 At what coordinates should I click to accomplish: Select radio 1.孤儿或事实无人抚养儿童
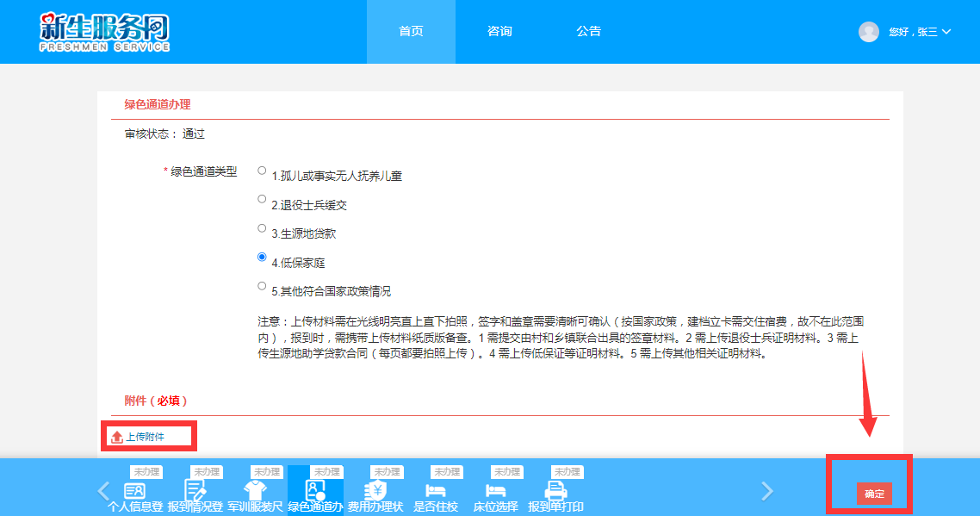pyautogui.click(x=262, y=171)
